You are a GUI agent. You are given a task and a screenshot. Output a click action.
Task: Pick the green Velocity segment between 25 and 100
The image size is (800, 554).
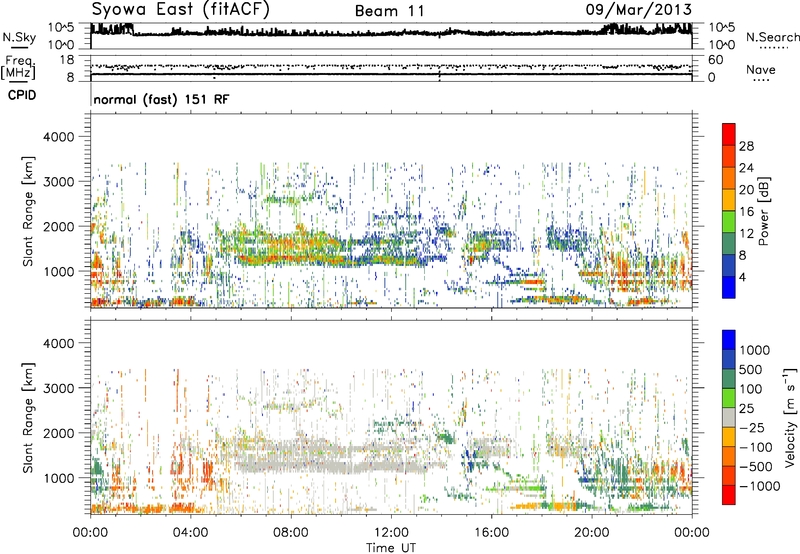729,398
